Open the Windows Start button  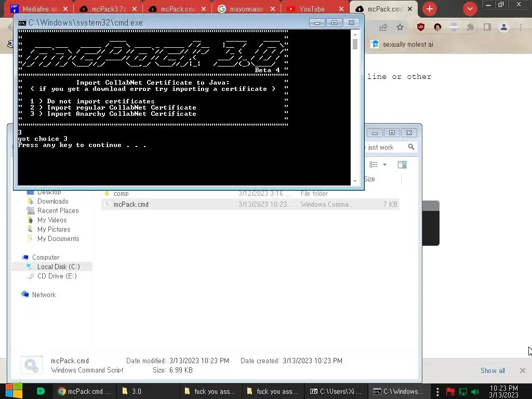[14, 391]
